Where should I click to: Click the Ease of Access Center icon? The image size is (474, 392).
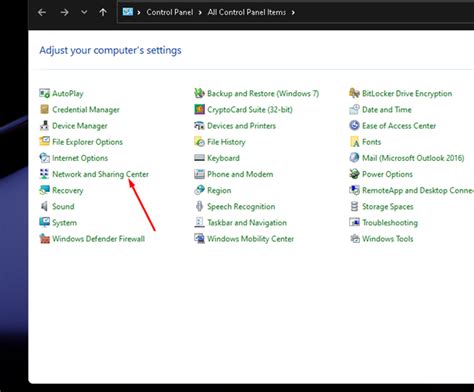(354, 126)
